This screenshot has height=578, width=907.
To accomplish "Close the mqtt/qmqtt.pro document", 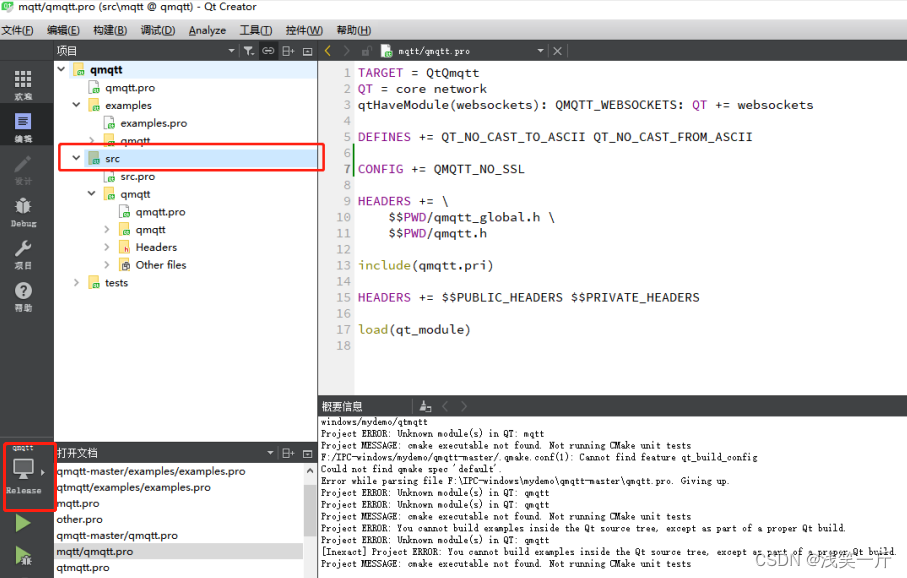I will click(557, 51).
